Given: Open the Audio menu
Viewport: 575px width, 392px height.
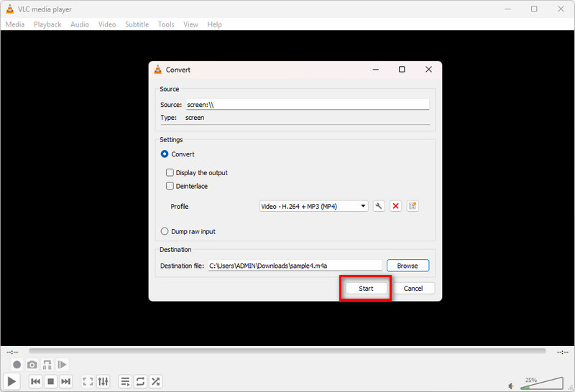Looking at the screenshot, I should (80, 24).
